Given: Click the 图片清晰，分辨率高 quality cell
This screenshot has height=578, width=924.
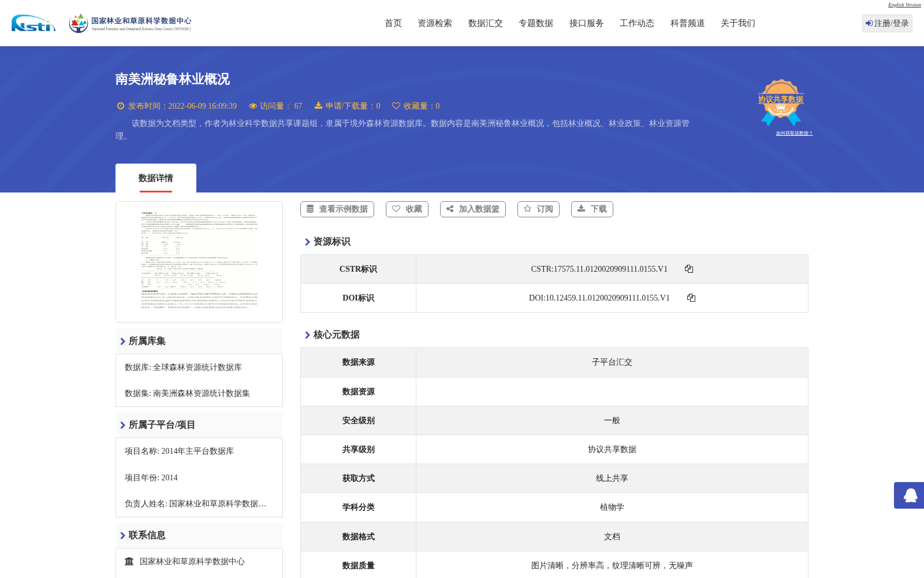Looking at the screenshot, I should click(612, 565).
